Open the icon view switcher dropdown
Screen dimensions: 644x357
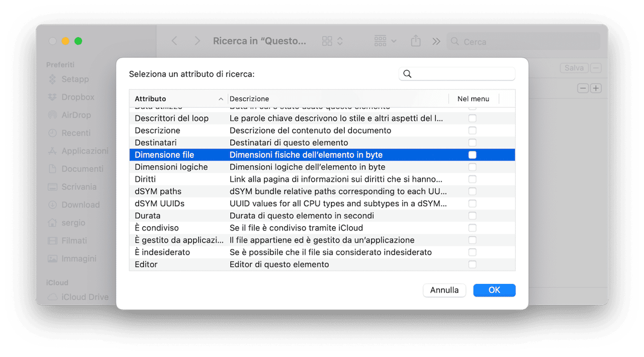333,41
